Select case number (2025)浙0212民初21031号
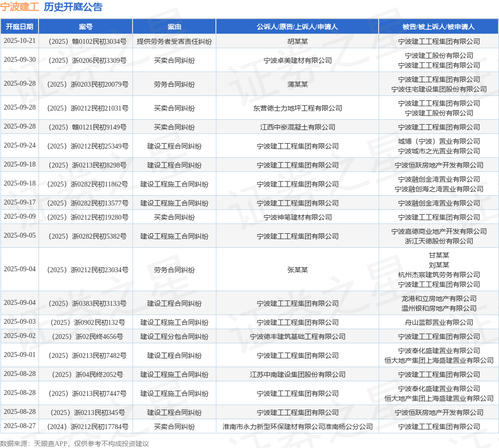Screen dimensions: 499x448 (x=86, y=108)
